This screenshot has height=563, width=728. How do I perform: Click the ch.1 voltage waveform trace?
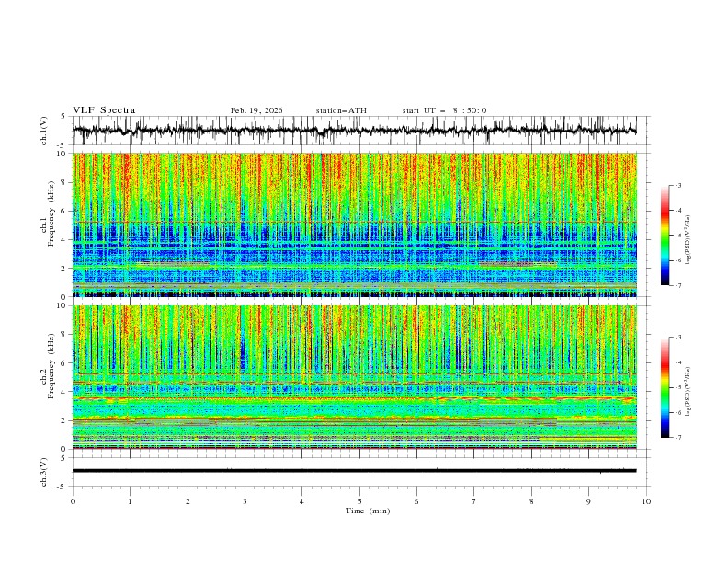coord(354,131)
